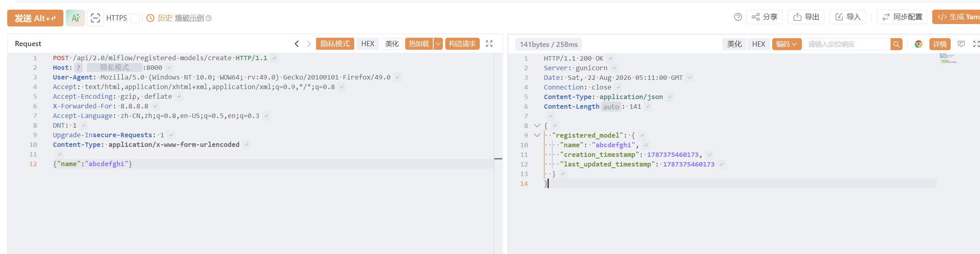The image size is (980, 254).
Task: Toggle 美化 beautify in the response panel
Action: 734,44
